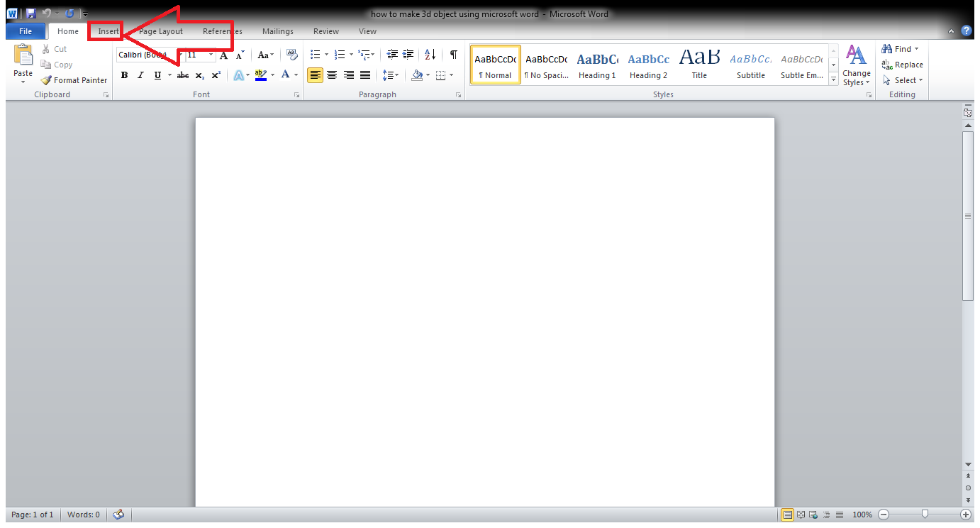Click the word count indicator
This screenshot has height=528, width=980.
click(x=83, y=514)
